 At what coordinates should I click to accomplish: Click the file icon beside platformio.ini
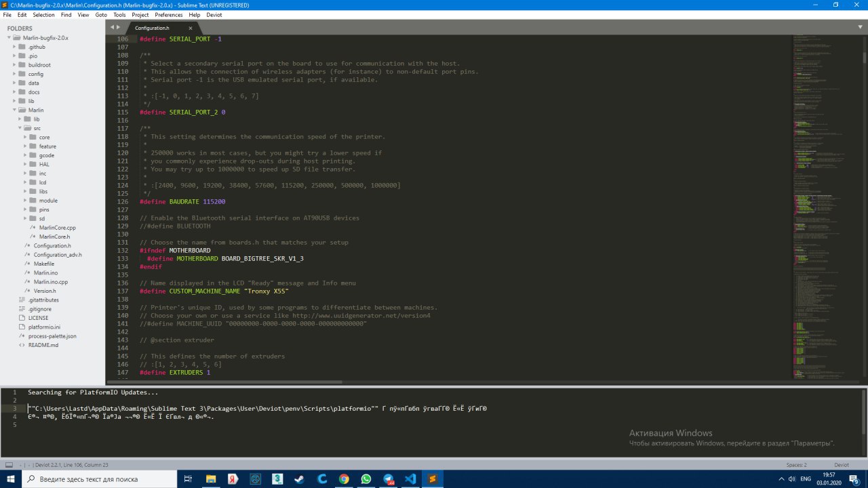(22, 327)
